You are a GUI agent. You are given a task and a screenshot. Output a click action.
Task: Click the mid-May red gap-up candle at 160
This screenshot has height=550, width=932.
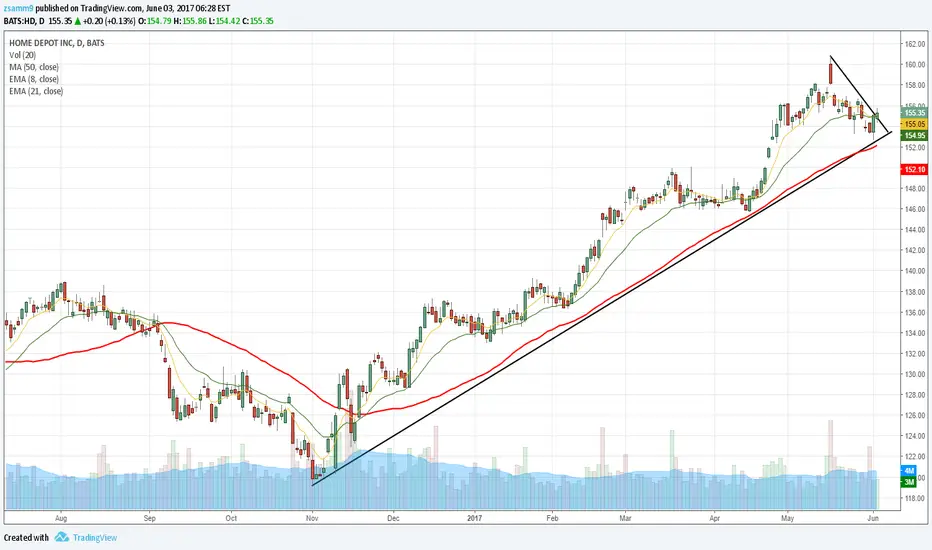pos(831,73)
